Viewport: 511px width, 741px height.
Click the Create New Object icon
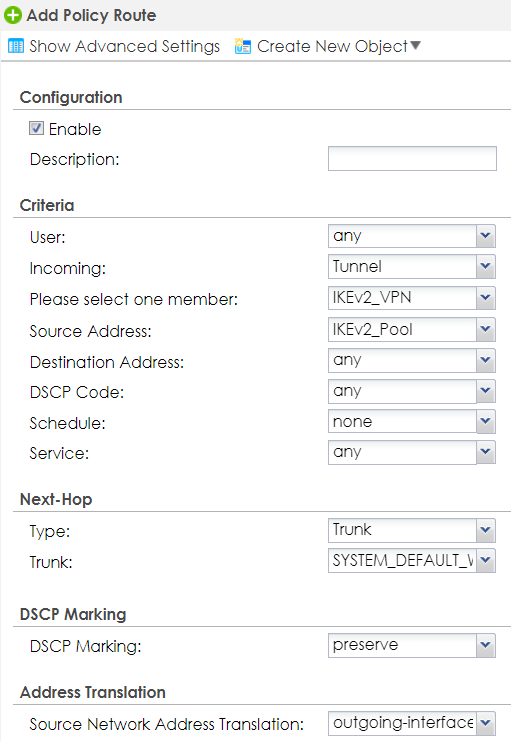point(243,46)
